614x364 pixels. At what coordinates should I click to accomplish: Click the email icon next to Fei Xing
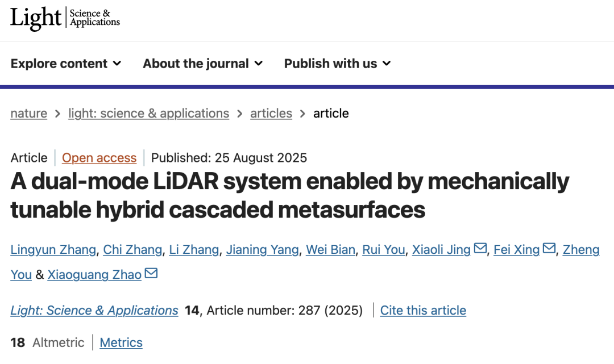[x=549, y=248]
